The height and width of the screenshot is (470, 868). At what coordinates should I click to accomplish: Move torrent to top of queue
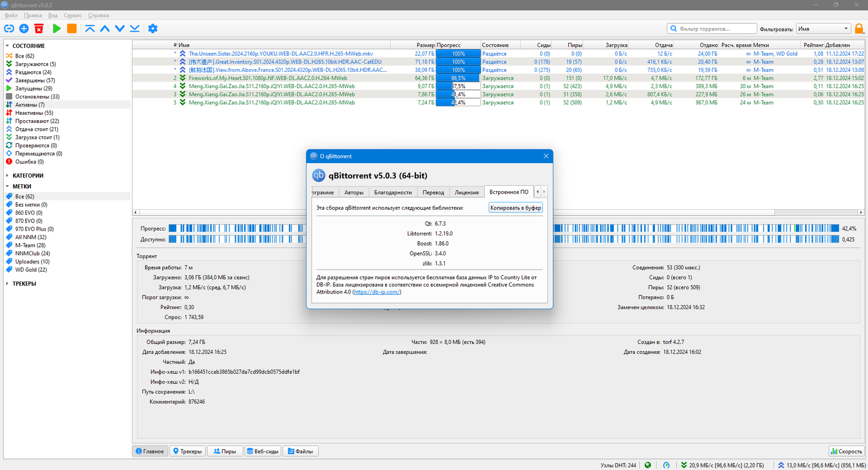pos(90,29)
